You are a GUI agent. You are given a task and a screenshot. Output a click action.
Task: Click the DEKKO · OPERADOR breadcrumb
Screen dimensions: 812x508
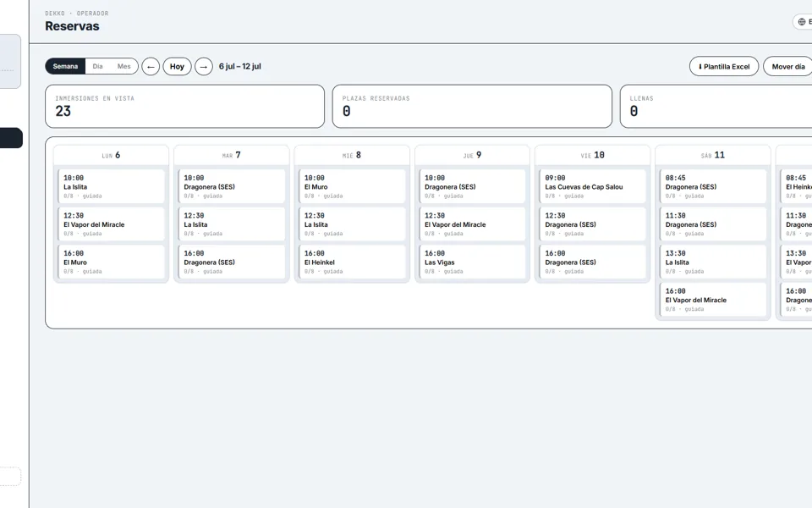(77, 14)
